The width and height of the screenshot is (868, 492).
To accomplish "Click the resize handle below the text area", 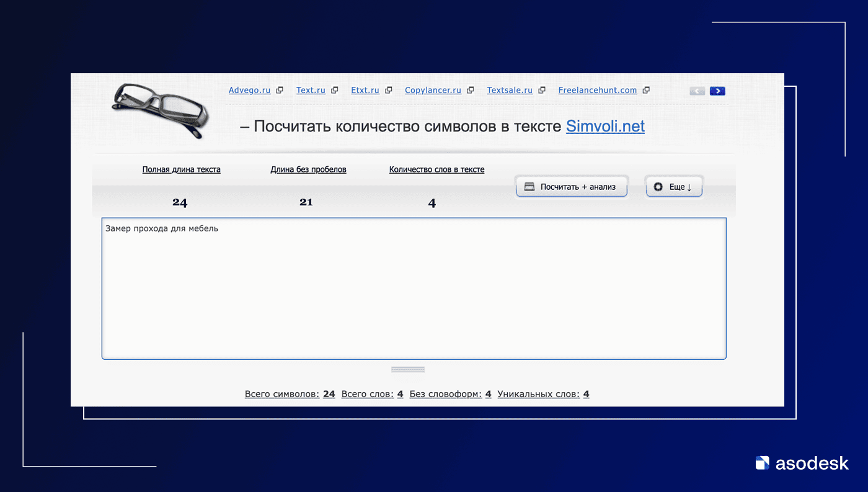I will click(x=408, y=370).
